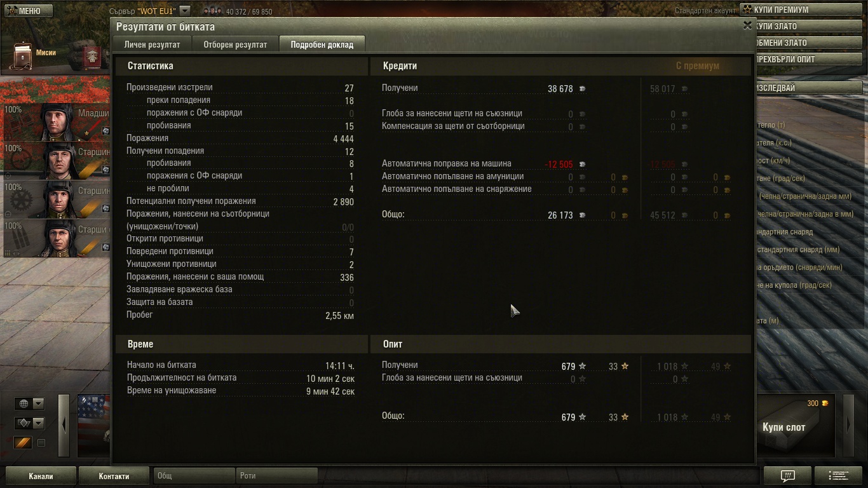The width and height of the screenshot is (868, 488).
Task: Click the right arrow of tank carousel
Action: [848, 424]
